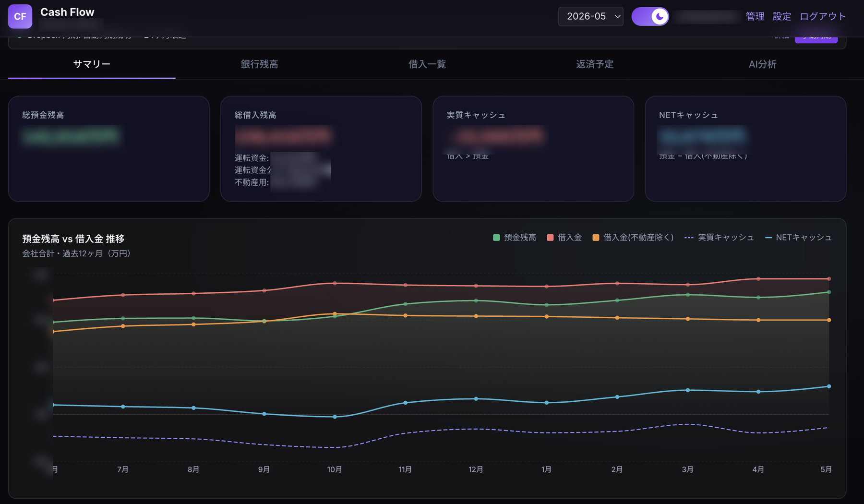Viewport: 864px width, 504px height.
Task: Toggle 借入金 red legend swatch
Action: coord(550,238)
